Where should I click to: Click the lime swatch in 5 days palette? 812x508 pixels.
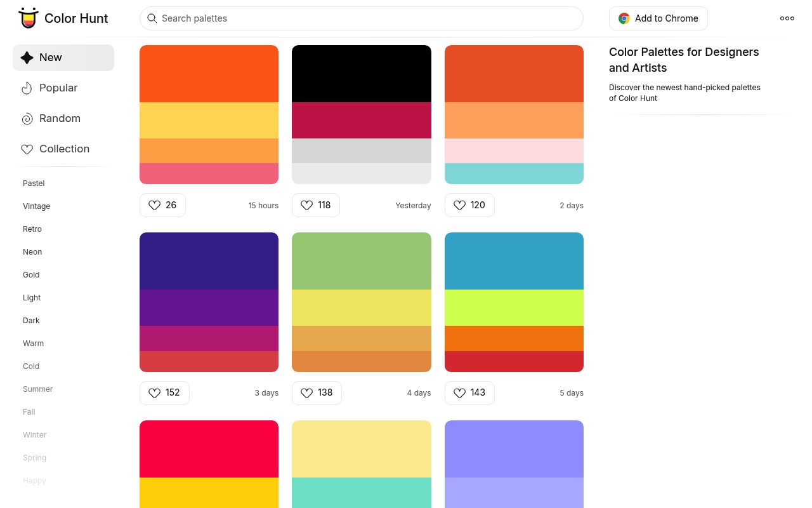pyautogui.click(x=514, y=308)
